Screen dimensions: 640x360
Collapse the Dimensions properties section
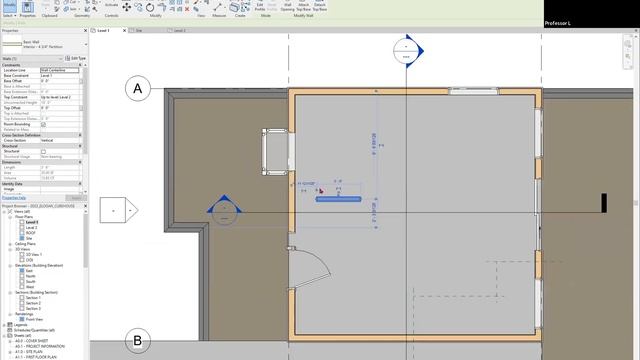click(x=80, y=162)
